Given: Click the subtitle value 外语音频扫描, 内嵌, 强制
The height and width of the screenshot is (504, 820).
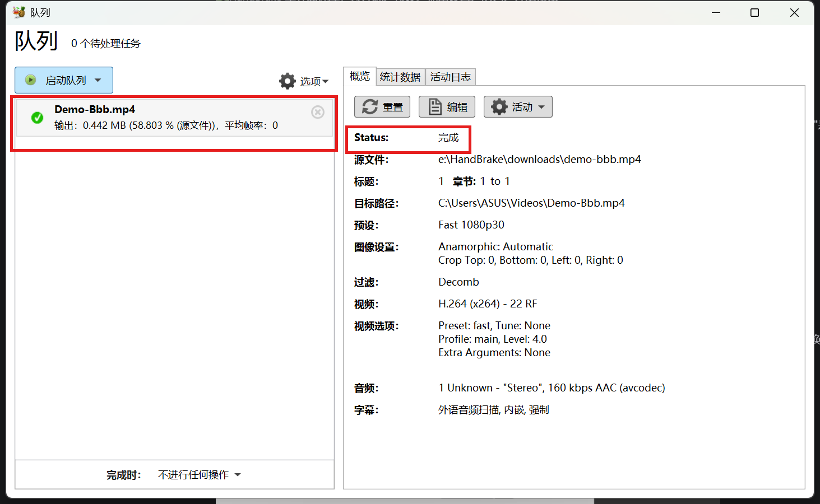Looking at the screenshot, I should pos(494,409).
